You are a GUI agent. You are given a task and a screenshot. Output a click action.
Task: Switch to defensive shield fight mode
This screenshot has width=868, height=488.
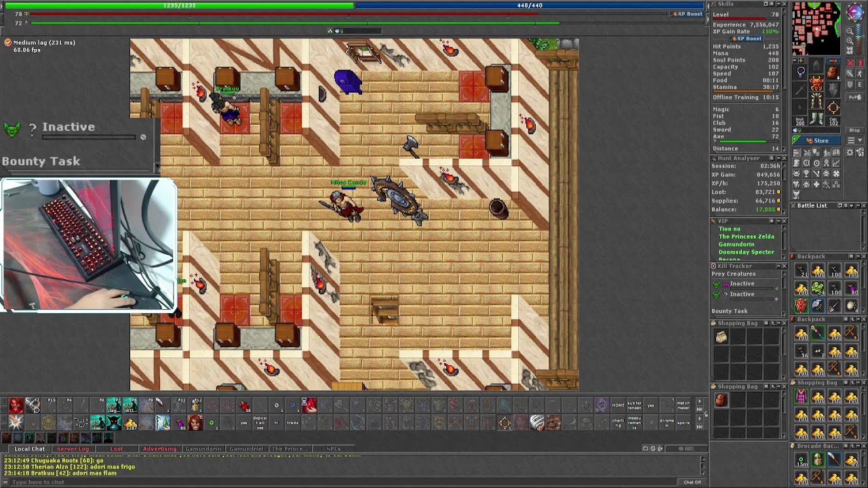click(851, 85)
